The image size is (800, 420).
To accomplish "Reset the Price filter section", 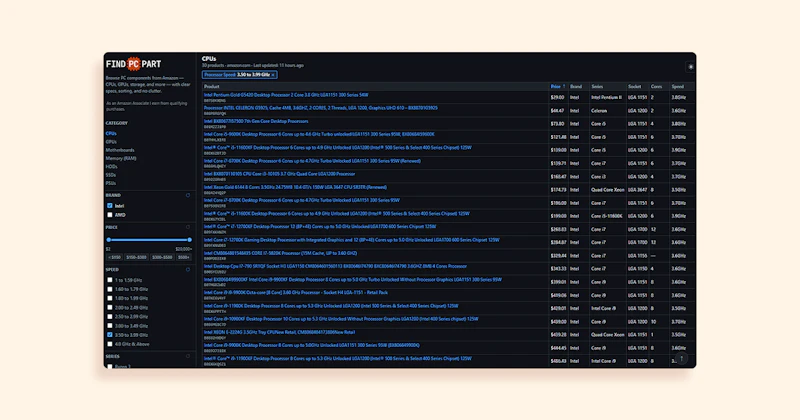I will pyautogui.click(x=188, y=228).
